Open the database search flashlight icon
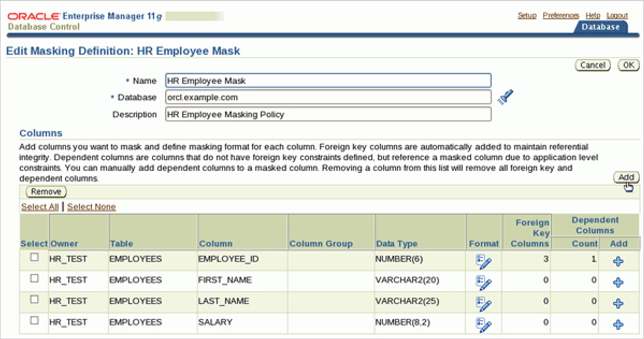644x339 pixels. coord(505,97)
